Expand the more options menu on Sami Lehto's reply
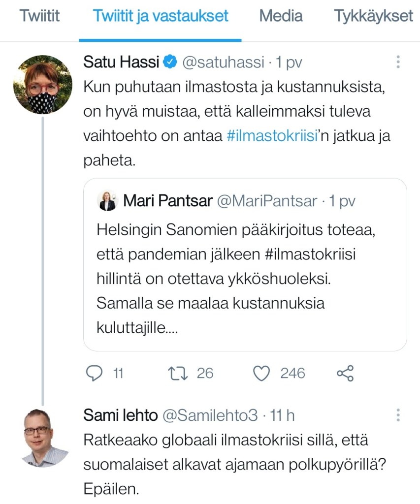 pos(398,415)
